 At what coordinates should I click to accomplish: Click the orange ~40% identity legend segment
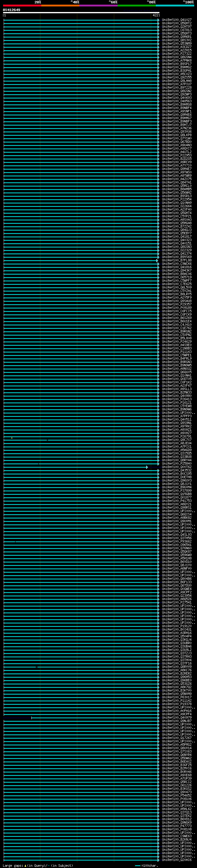click(x=60, y=6)
